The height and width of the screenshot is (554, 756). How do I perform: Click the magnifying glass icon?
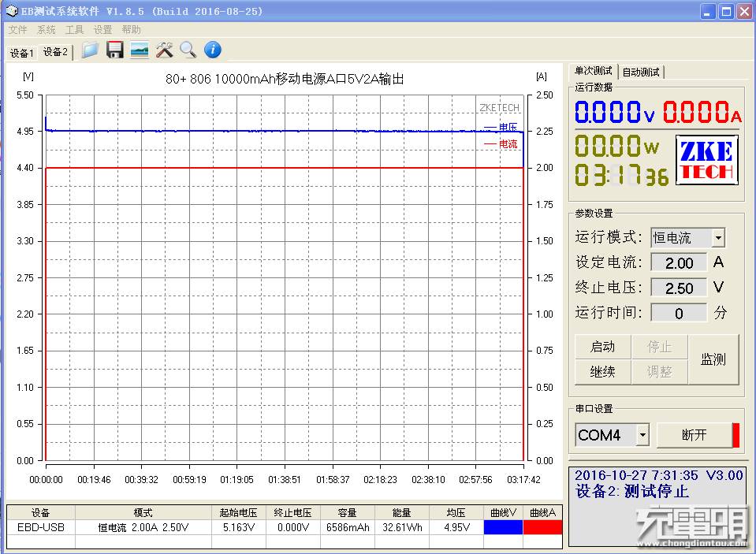coord(188,50)
